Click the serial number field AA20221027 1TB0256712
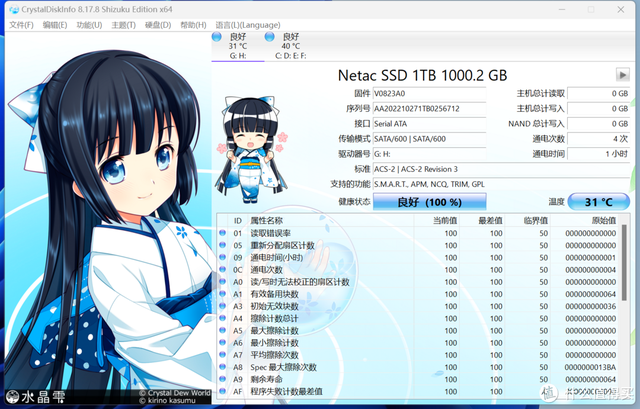640x409 pixels. 429,109
